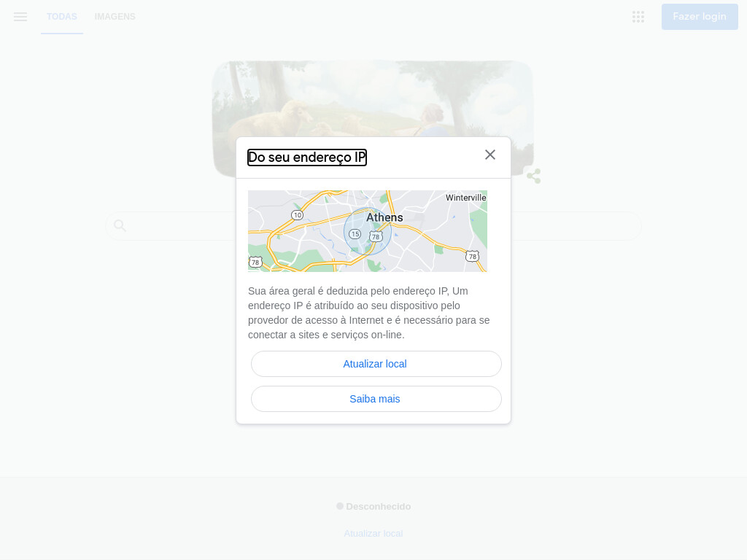Click the route 10 shield on map
Viewport: 747px width, 560px height.
point(298,215)
